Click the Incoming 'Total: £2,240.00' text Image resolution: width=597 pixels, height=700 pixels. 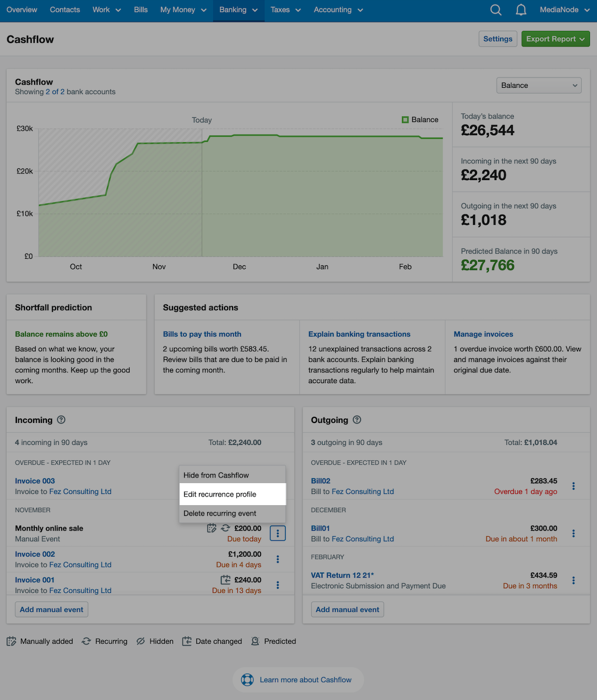point(235,442)
